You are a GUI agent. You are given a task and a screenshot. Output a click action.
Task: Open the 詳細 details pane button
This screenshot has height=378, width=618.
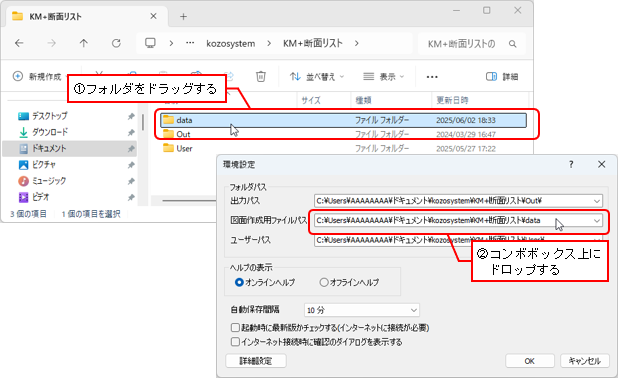pos(502,76)
